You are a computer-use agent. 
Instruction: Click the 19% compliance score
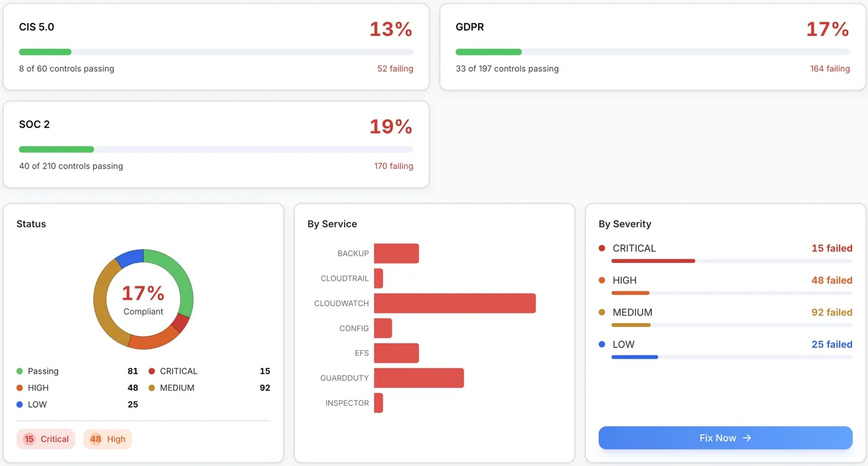391,127
